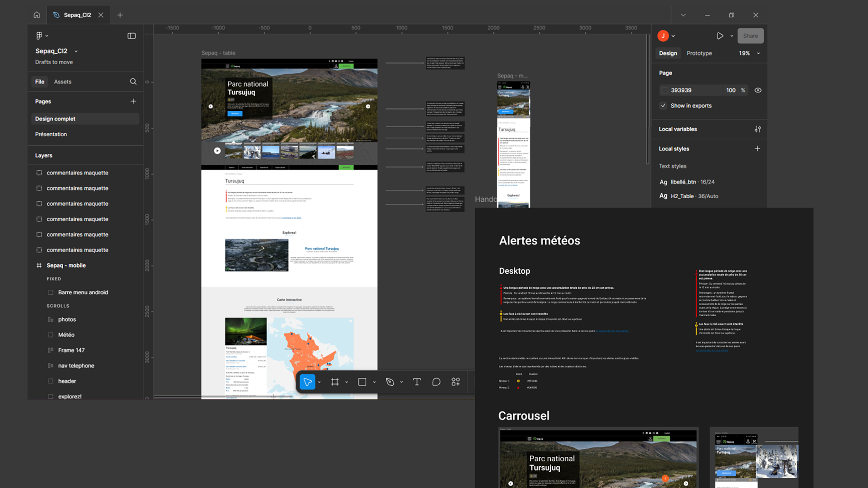Switch to the Assets tab
The image size is (868, 488).
point(63,81)
